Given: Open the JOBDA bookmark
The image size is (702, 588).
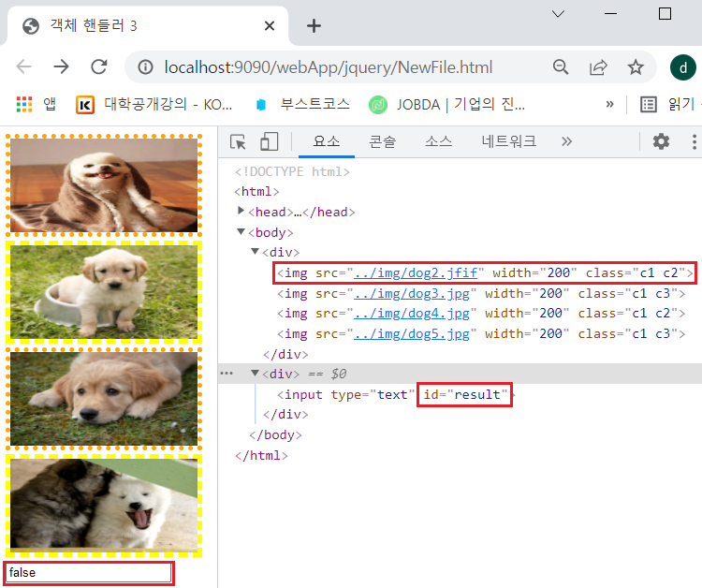Looking at the screenshot, I should (447, 104).
